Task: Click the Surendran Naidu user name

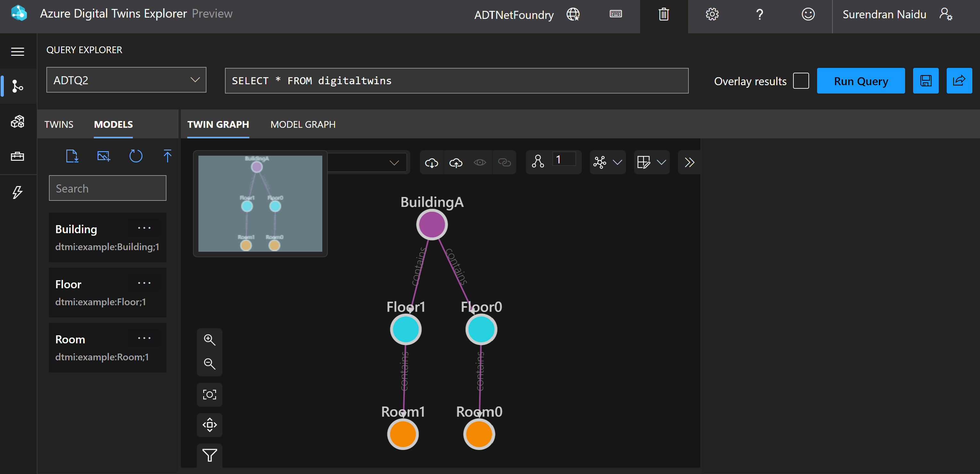Action: pyautogui.click(x=884, y=14)
